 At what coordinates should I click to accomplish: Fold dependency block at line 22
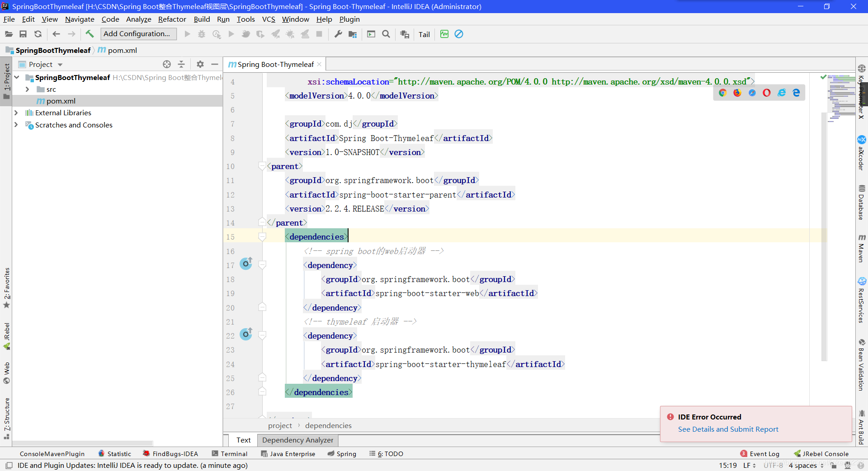click(x=262, y=335)
